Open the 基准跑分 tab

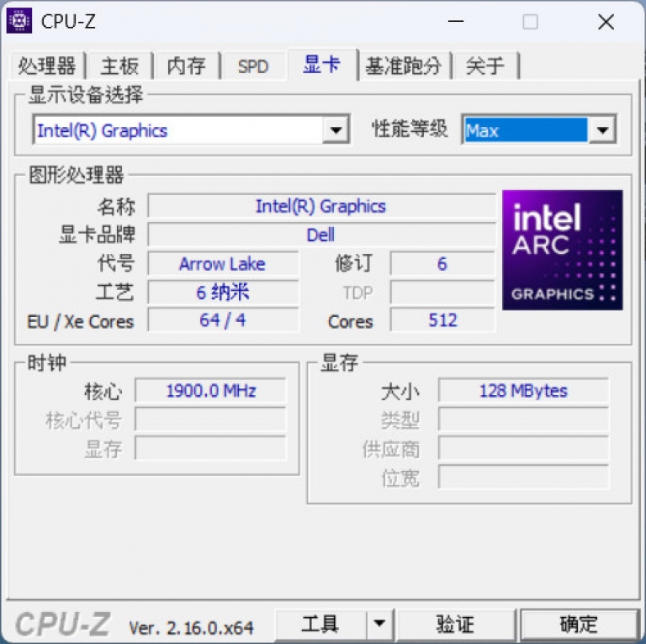pos(404,66)
